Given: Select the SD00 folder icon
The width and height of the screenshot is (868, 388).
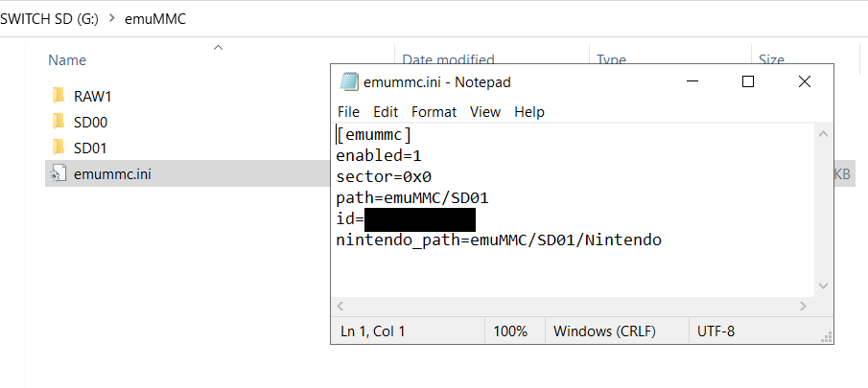Looking at the screenshot, I should pyautogui.click(x=59, y=123).
